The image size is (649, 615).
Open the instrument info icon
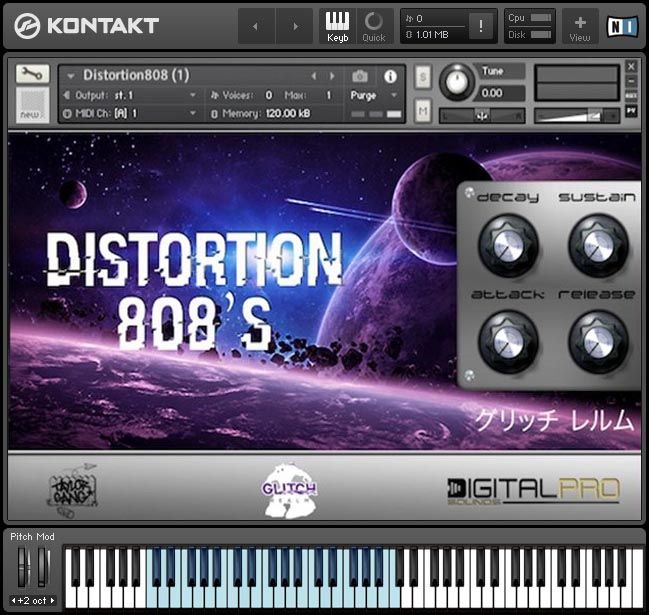[390, 76]
